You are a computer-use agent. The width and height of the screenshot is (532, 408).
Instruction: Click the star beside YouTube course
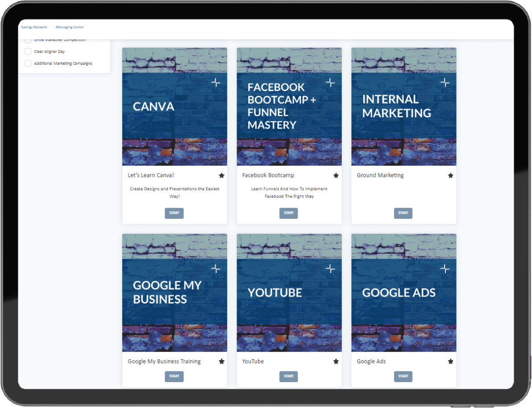tap(336, 362)
